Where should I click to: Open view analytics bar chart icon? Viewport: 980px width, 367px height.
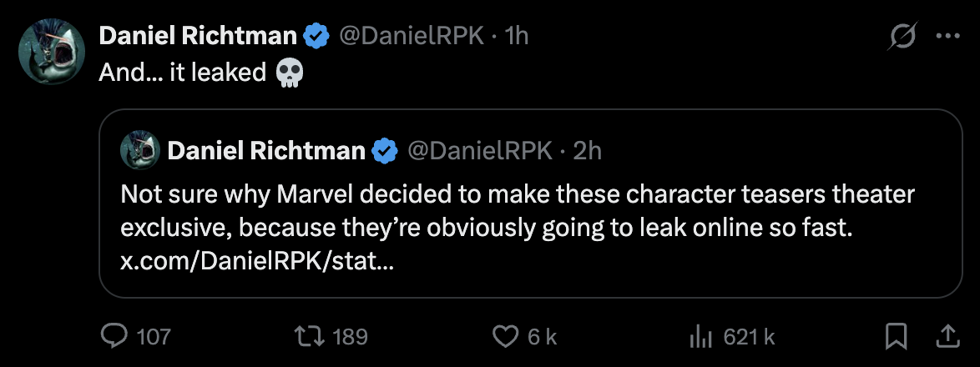pos(699,336)
